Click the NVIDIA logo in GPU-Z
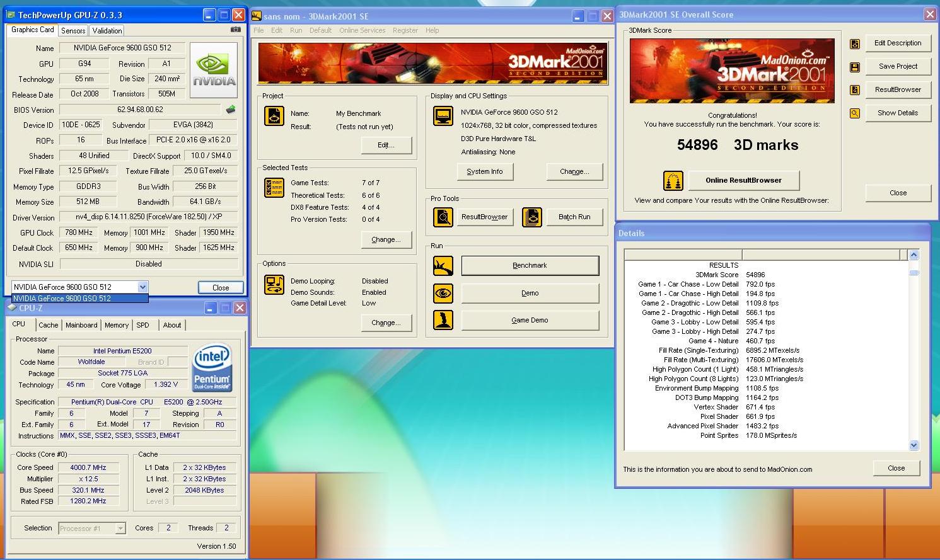940x560 pixels. click(214, 70)
